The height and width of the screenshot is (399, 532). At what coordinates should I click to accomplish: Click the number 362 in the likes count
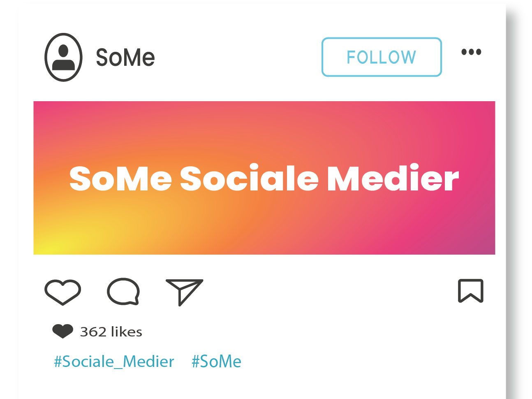click(93, 332)
